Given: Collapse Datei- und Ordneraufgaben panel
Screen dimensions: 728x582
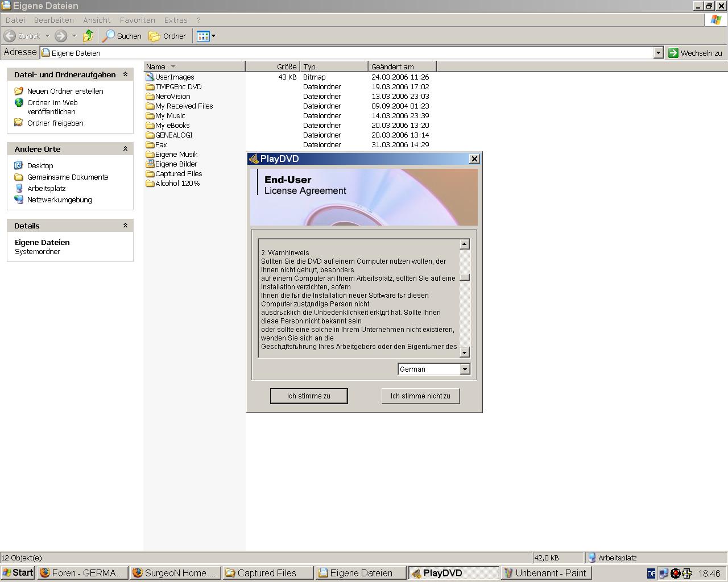Looking at the screenshot, I should 125,74.
